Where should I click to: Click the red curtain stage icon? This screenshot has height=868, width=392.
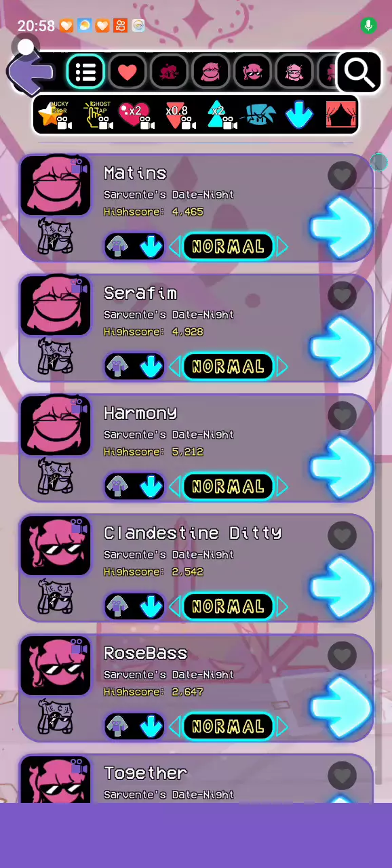(x=340, y=115)
